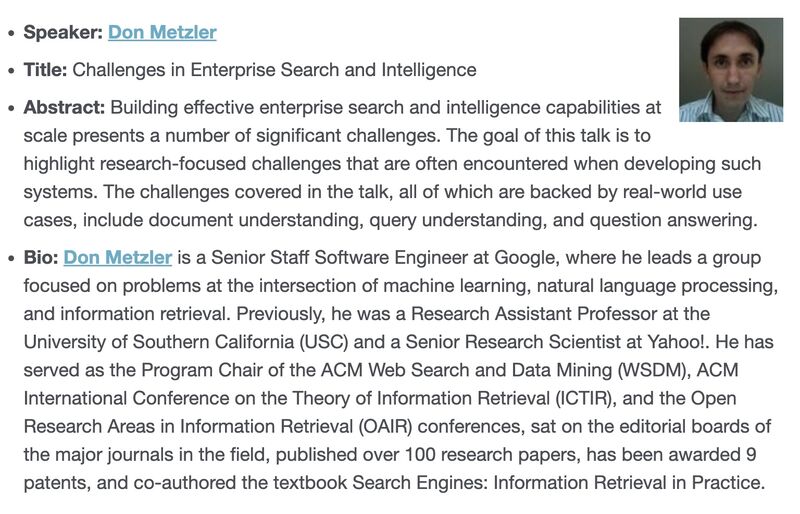
Task: Click the bullet point before Speaker
Action: 11,33
